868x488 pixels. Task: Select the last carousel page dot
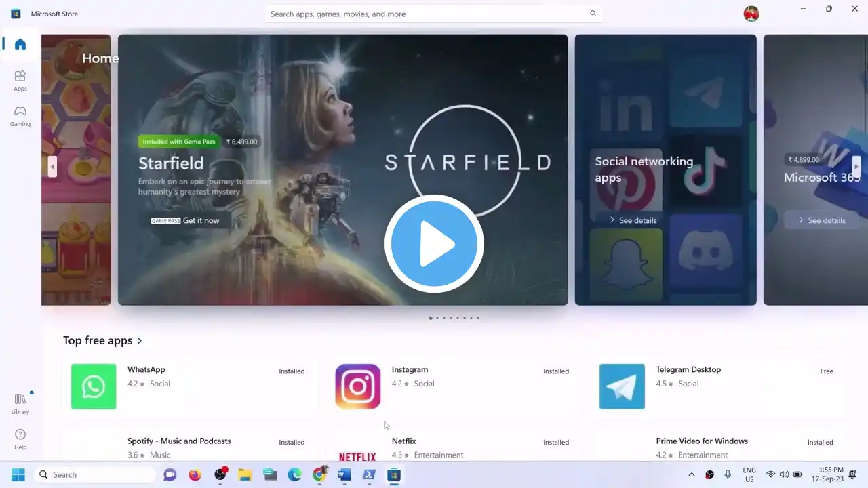click(x=478, y=318)
